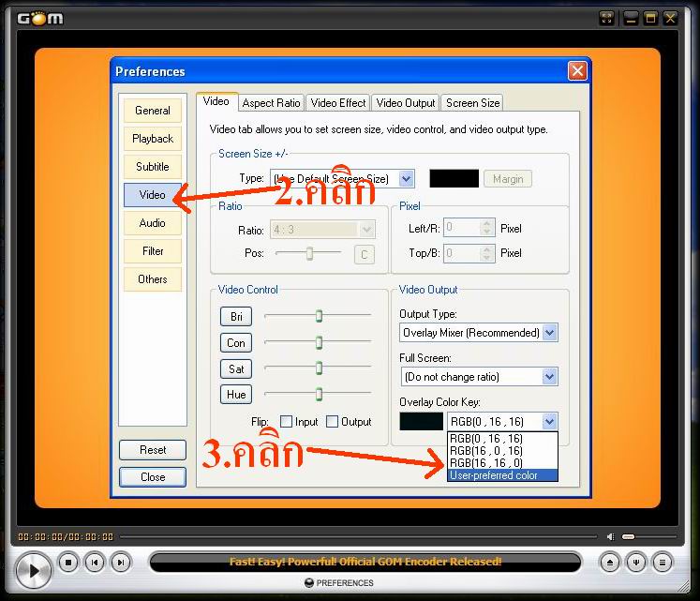Click the Reset button
The width and height of the screenshot is (700, 601).
point(152,449)
